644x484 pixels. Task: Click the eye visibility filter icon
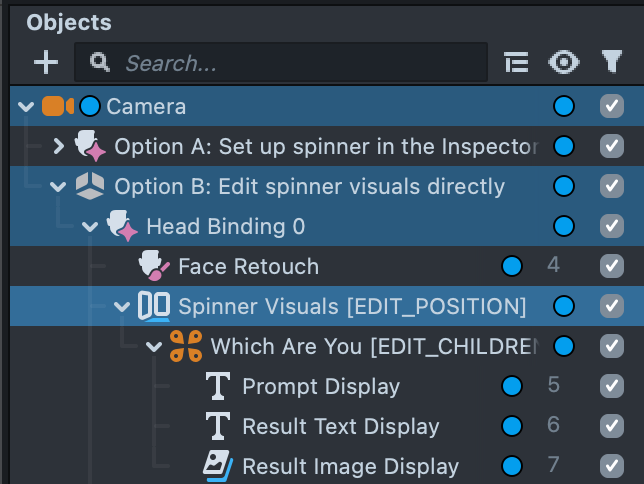564,63
